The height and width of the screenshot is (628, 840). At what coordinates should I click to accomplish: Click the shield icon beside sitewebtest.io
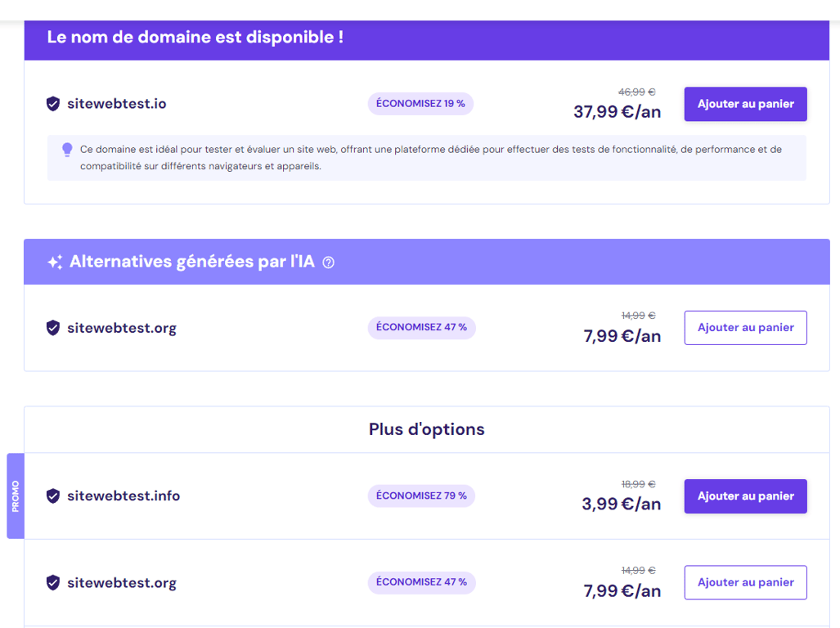coord(53,104)
